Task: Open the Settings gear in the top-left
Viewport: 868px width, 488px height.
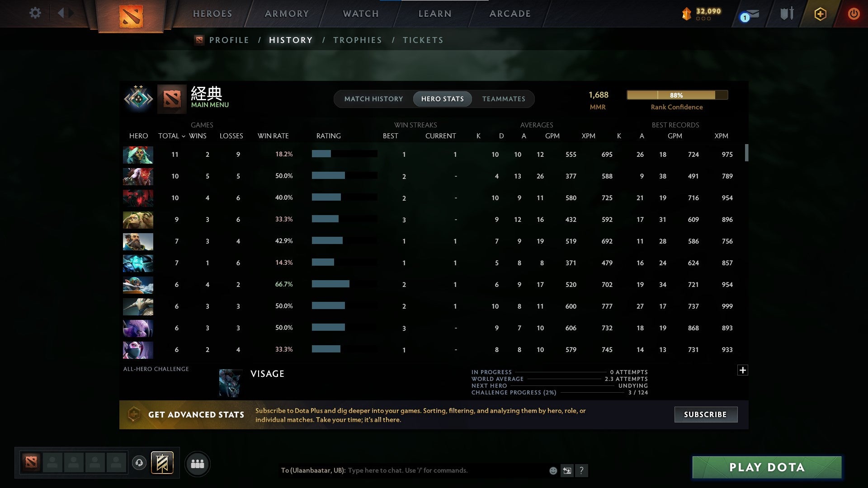Action: 35,13
